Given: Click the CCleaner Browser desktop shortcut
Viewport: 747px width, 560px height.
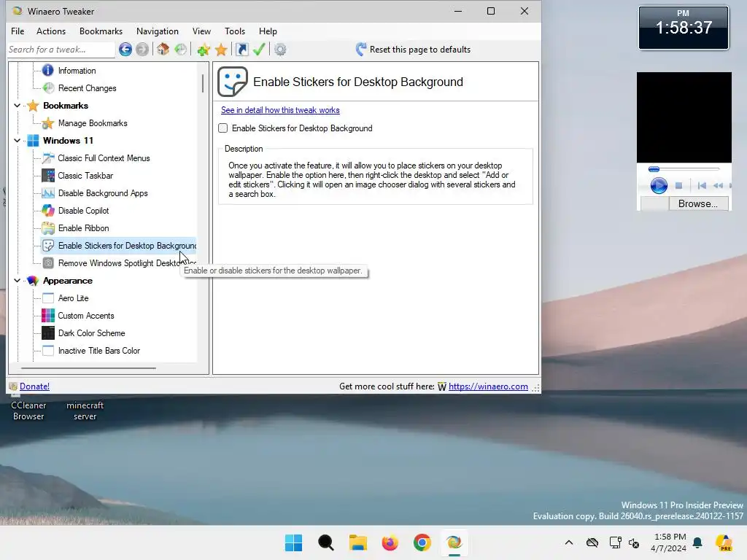Looking at the screenshot, I should (28, 411).
